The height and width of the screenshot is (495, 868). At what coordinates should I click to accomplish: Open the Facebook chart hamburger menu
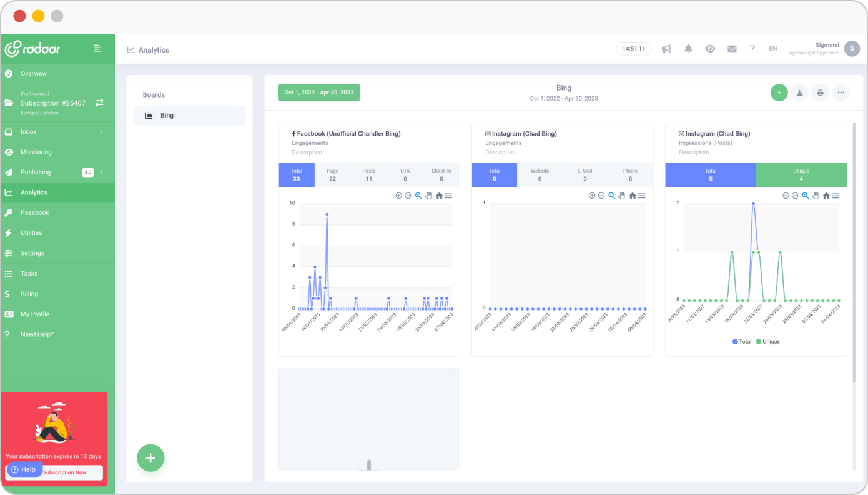pyautogui.click(x=448, y=196)
